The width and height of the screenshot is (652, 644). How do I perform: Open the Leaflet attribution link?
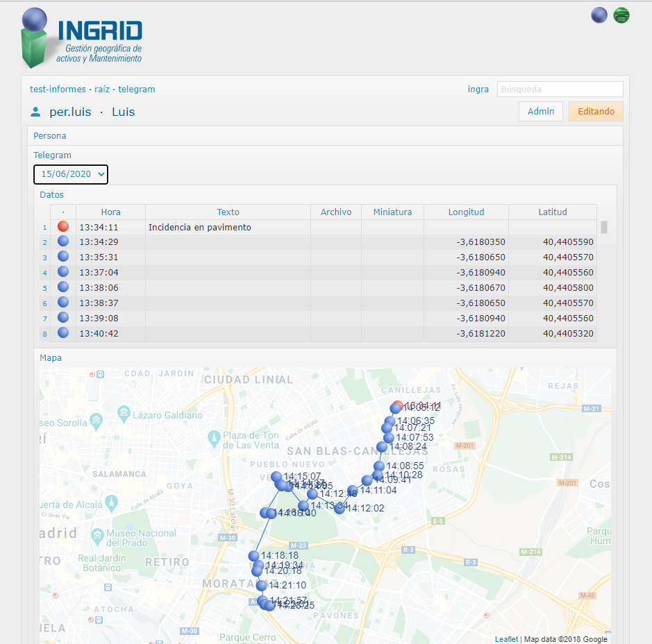[x=506, y=639]
